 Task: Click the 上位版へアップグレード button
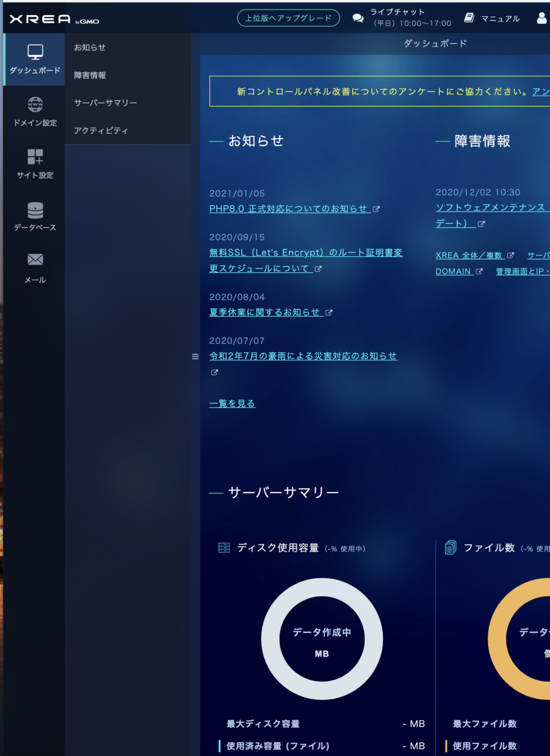tap(288, 18)
